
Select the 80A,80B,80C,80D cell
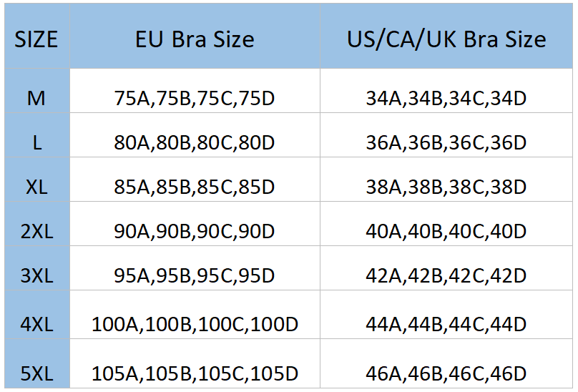[x=195, y=143]
